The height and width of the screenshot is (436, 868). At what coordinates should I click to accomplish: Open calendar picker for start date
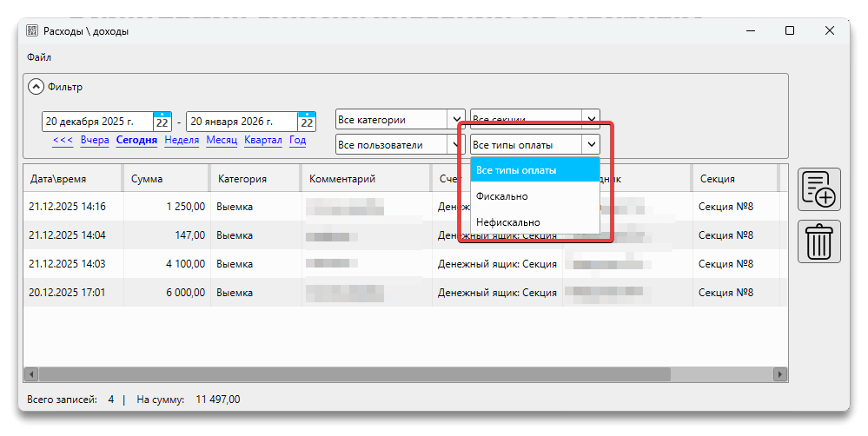[162, 121]
